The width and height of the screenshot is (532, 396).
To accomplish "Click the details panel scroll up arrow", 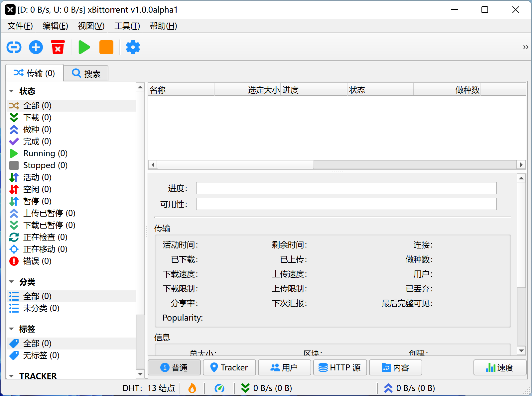I will [x=521, y=178].
